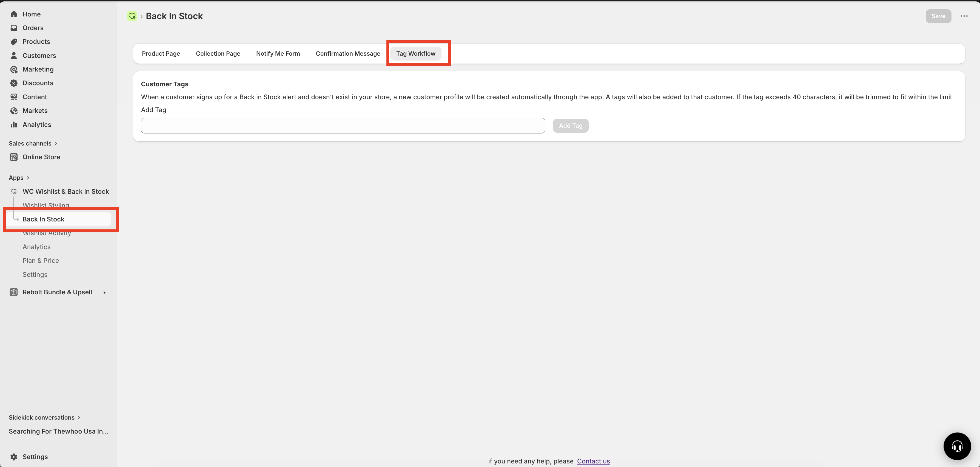Open the Searching For Thewhoo Usa conversation
This screenshot has width=980, height=467.
(x=59, y=431)
